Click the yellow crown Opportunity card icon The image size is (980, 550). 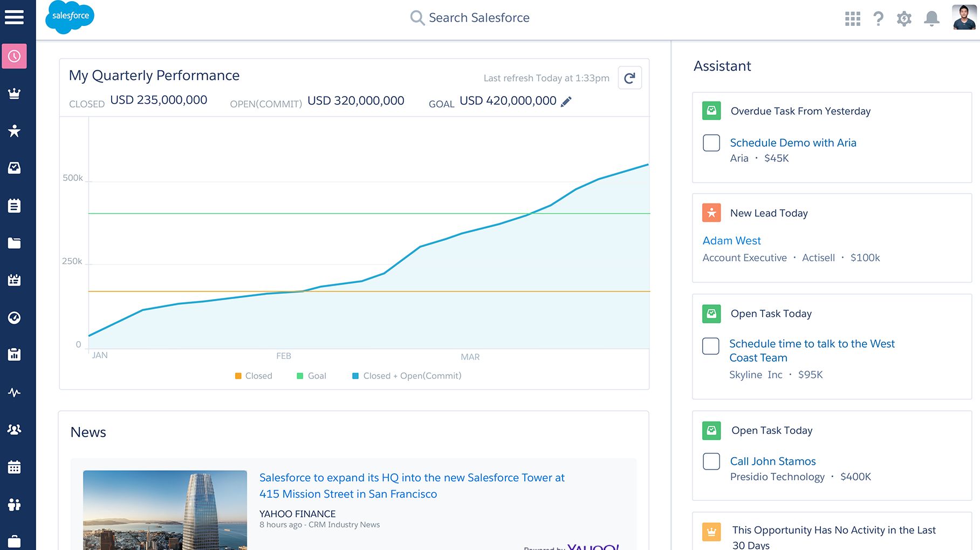click(711, 532)
